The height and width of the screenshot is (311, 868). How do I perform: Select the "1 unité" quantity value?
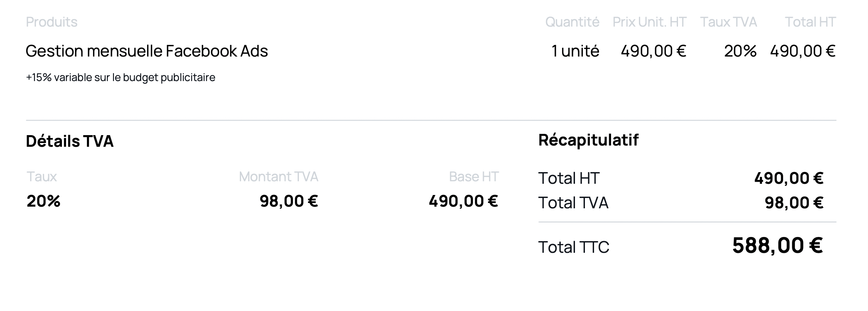pyautogui.click(x=575, y=51)
